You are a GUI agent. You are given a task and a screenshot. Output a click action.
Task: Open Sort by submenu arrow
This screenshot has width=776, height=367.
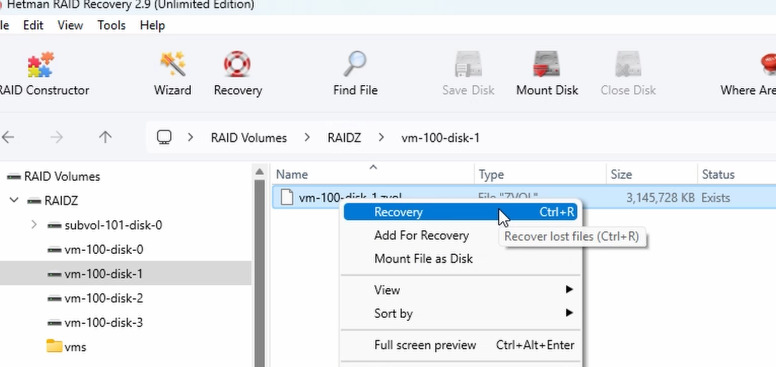click(x=569, y=313)
